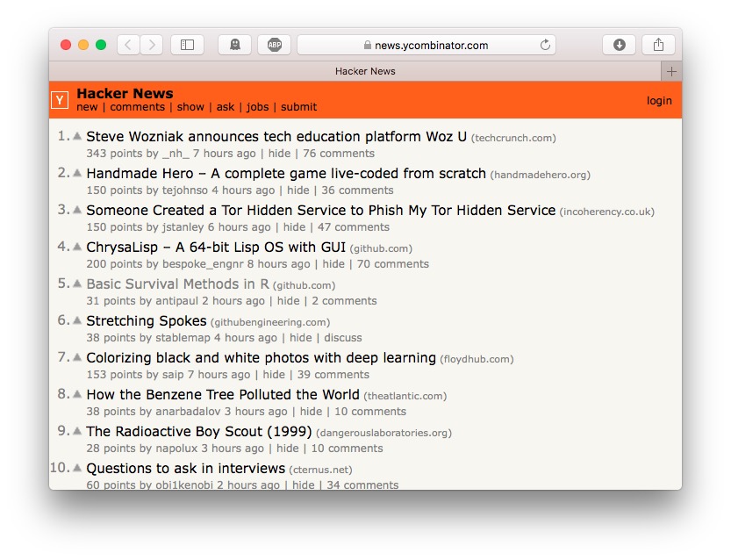This screenshot has width=731, height=560.
Task: Open the 76 comments thread
Action: pos(339,154)
